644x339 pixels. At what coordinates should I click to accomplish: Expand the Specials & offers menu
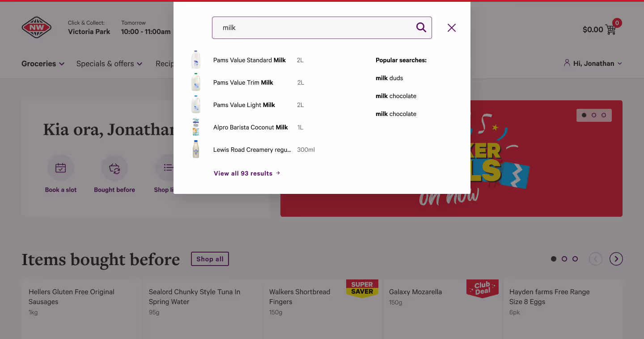pos(109,64)
